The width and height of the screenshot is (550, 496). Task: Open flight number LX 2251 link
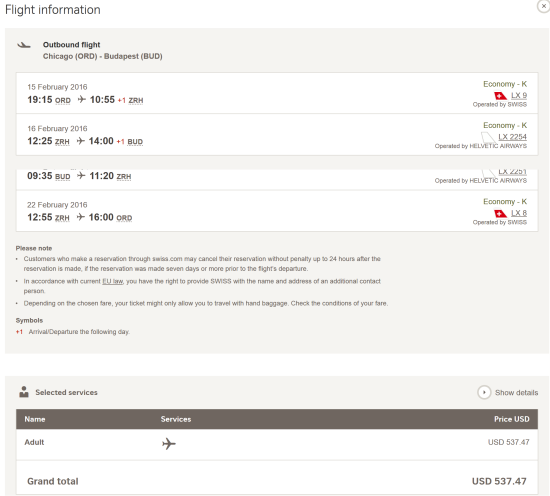click(x=512, y=172)
